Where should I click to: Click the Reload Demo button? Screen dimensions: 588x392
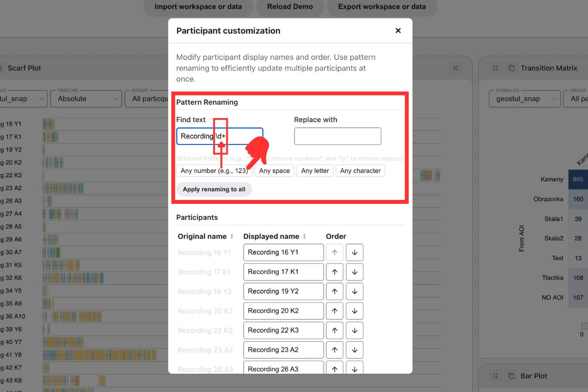pyautogui.click(x=290, y=7)
